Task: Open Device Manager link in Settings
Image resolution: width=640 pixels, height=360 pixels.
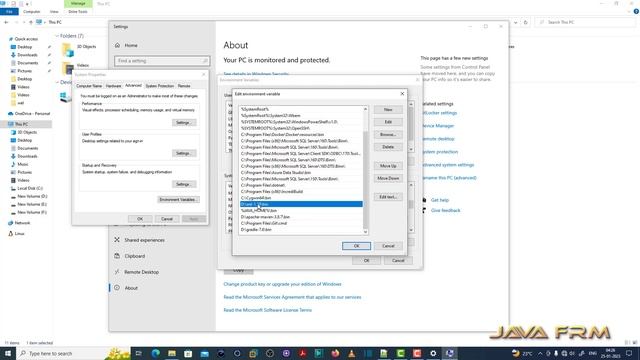Action: pyautogui.click(x=438, y=126)
